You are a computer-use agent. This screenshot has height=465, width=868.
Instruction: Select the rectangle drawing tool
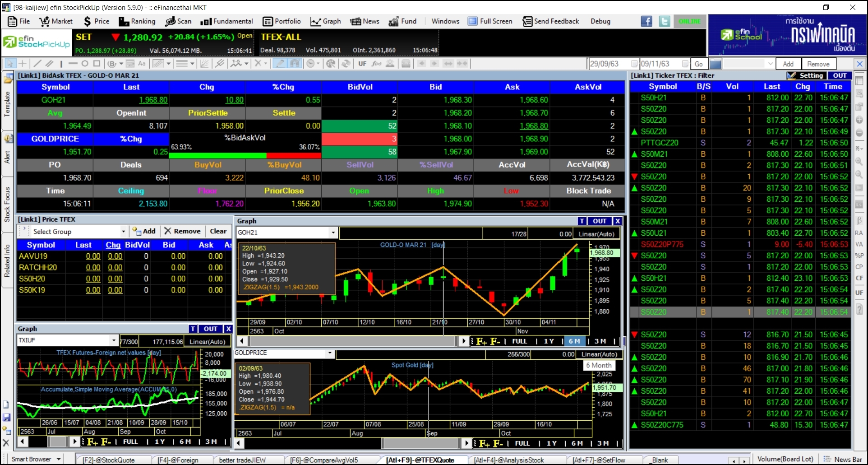click(97, 64)
